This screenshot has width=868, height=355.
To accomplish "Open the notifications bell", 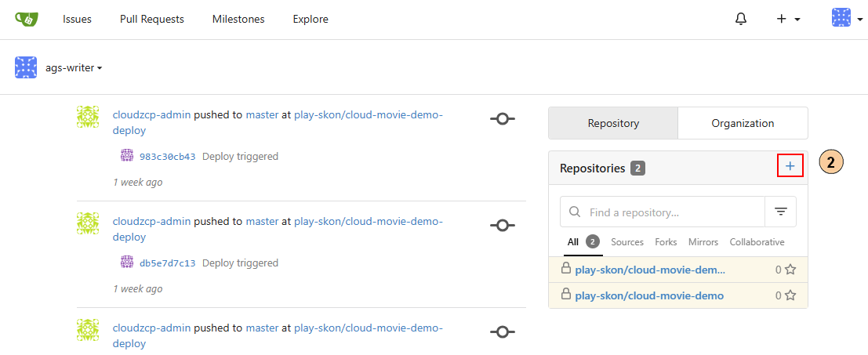I will [x=741, y=19].
